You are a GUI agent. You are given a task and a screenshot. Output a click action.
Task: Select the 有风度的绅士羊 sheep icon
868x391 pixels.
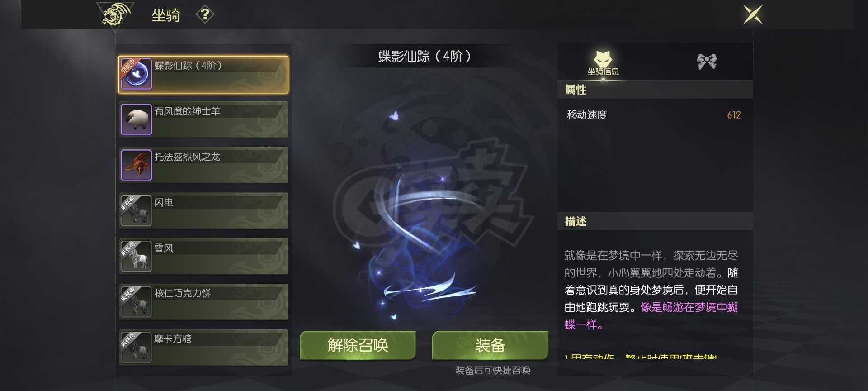tap(136, 119)
